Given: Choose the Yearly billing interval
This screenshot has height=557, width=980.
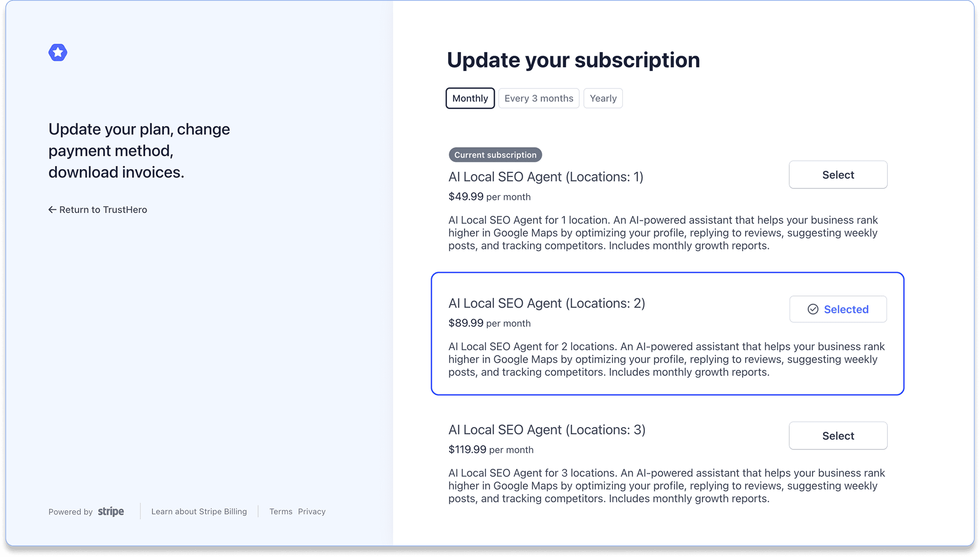Looking at the screenshot, I should tap(603, 98).
